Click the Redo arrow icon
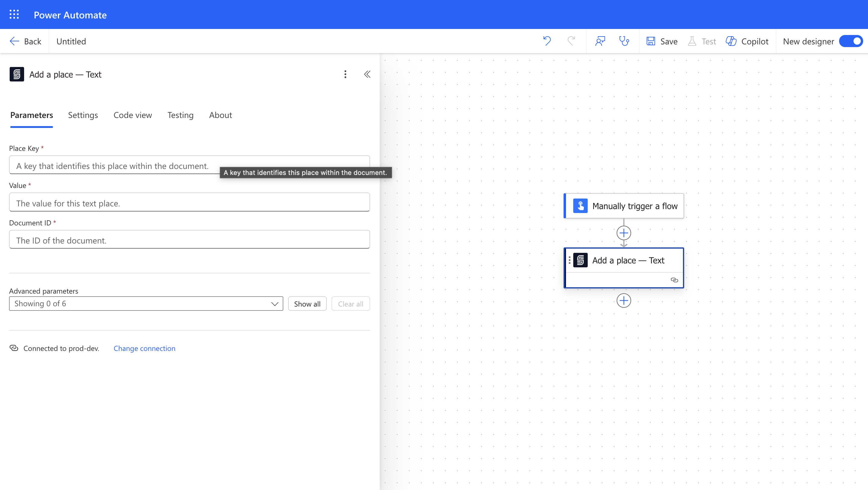868x490 pixels. (571, 41)
